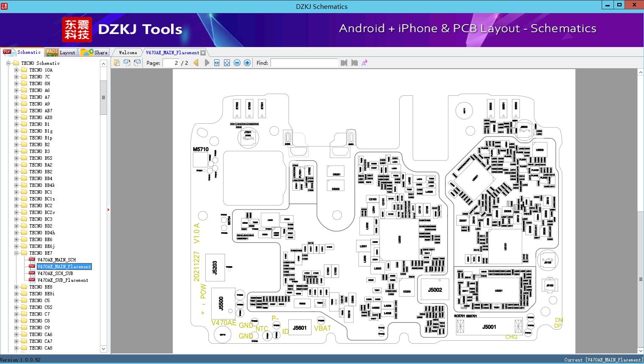The width and height of the screenshot is (644, 364).
Task: Collapse the TECNO BE7 folder
Action: click(17, 253)
